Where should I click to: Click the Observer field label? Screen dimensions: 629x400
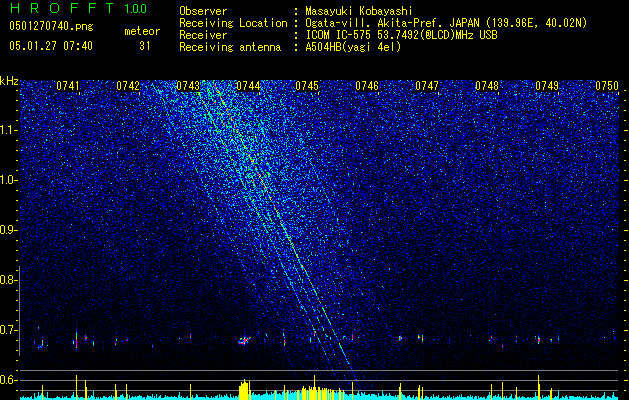[203, 11]
